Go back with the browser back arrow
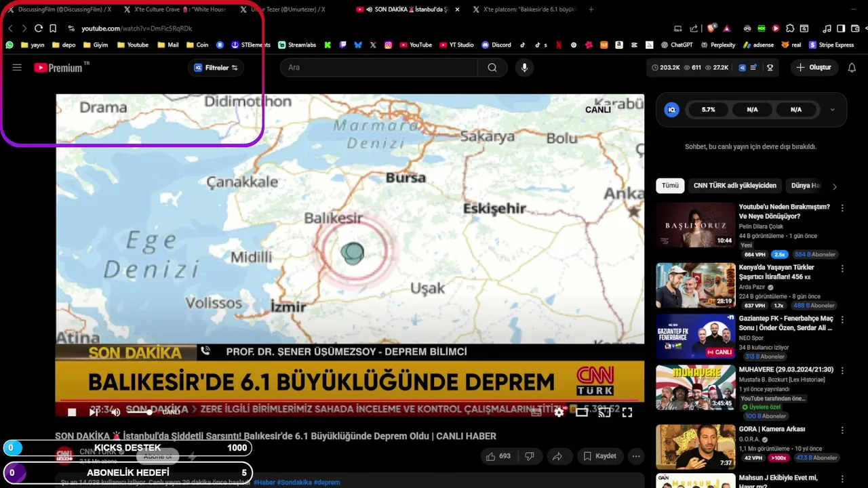 10,28
